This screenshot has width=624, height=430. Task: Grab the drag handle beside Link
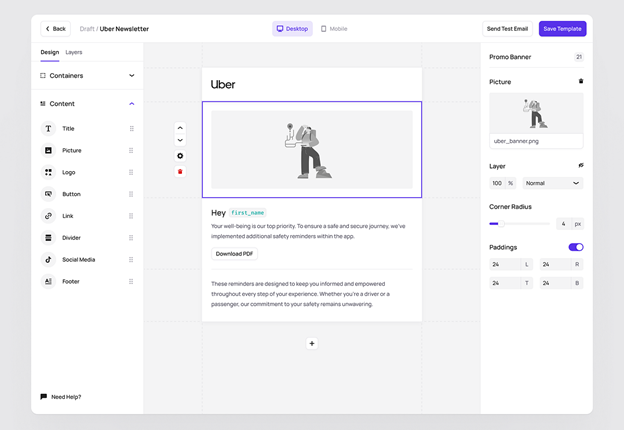tap(131, 216)
